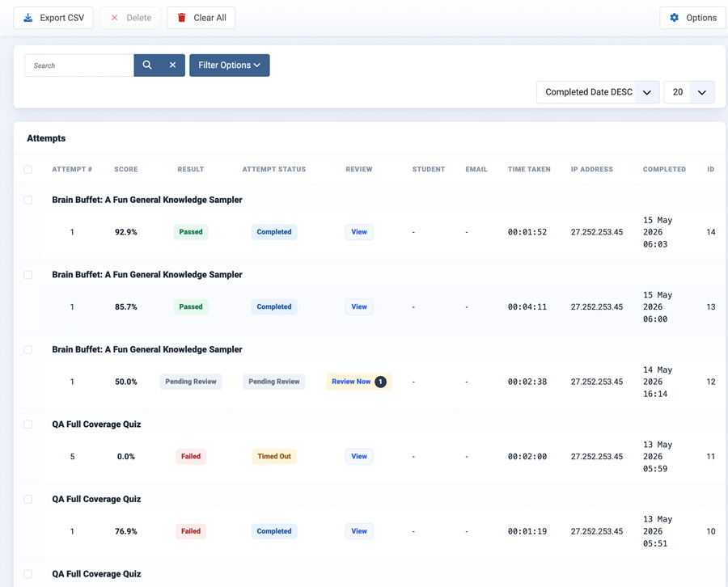
Task: Click the EMAIL column header
Action: pos(476,169)
